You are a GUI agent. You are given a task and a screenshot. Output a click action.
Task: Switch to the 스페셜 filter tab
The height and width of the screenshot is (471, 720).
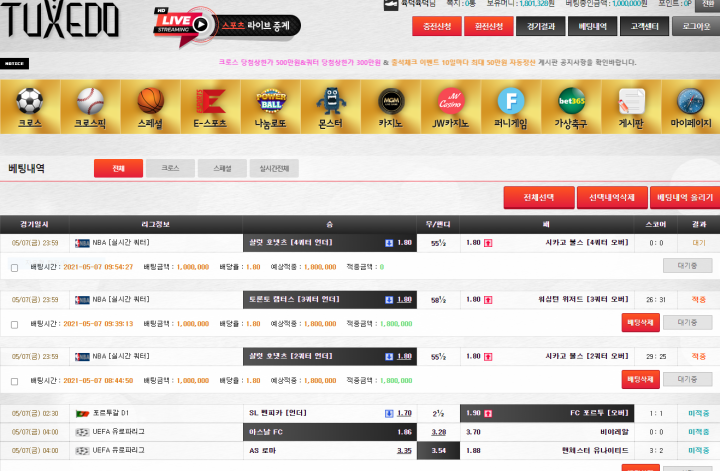point(222,168)
